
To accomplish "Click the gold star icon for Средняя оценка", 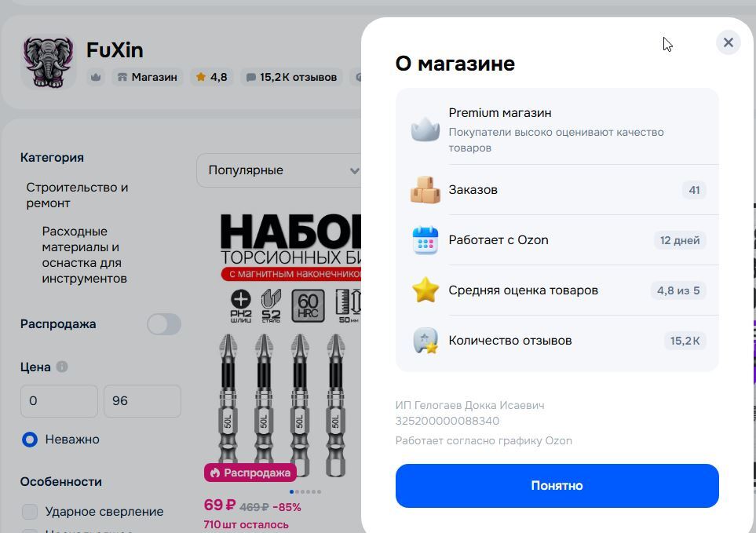I will [425, 290].
